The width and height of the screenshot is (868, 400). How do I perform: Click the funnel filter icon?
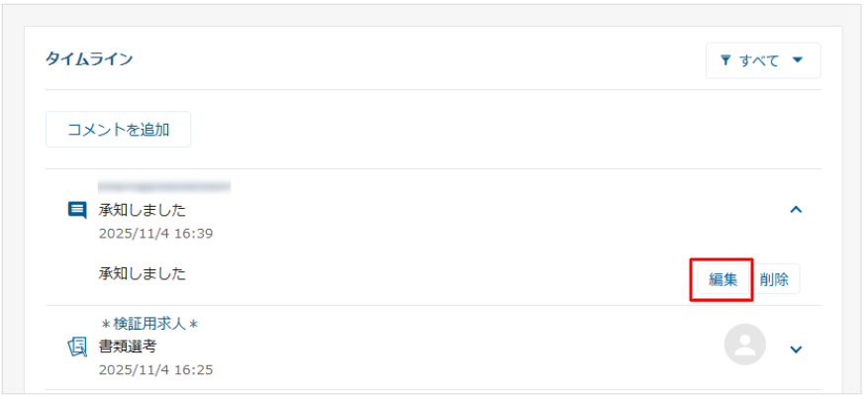click(x=725, y=60)
